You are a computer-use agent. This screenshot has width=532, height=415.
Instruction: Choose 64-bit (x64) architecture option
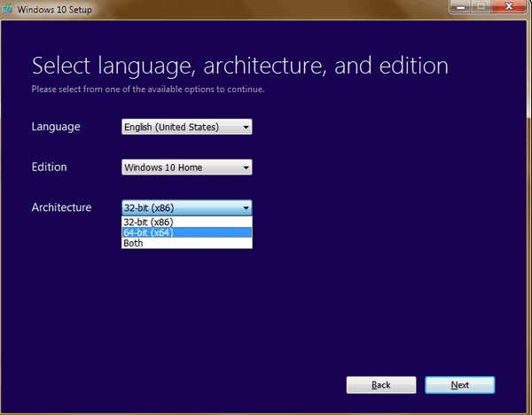pyautogui.click(x=186, y=232)
